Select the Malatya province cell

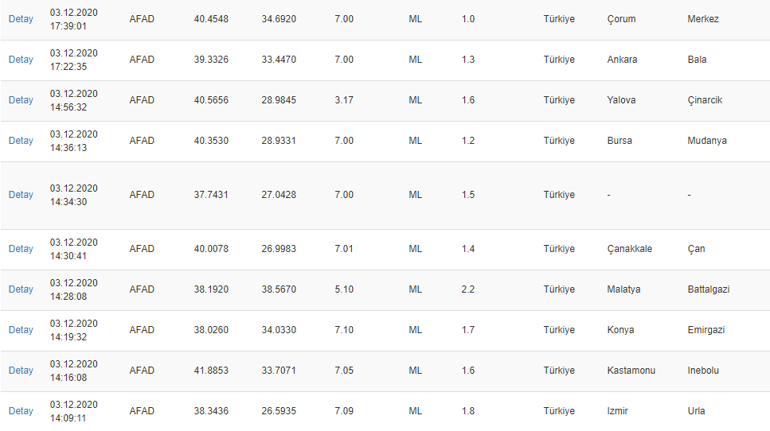[623, 289]
